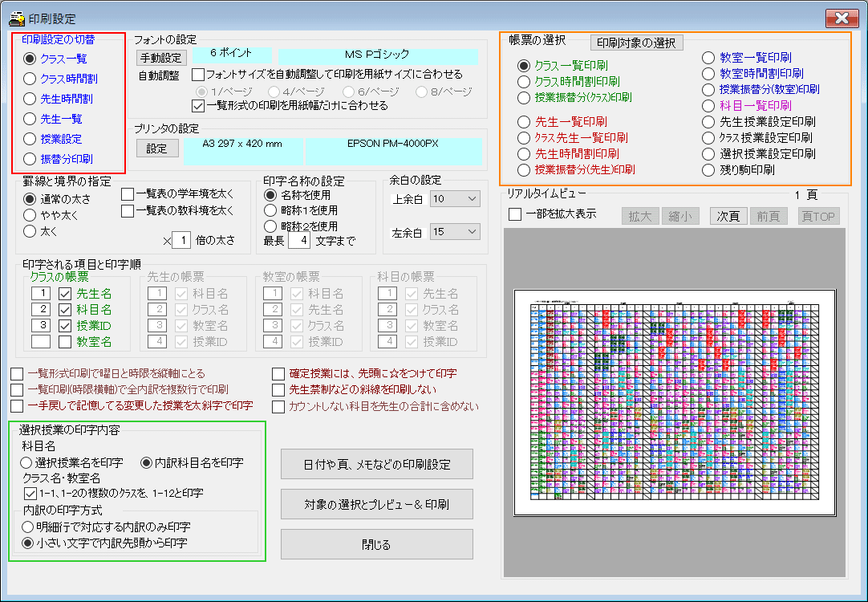
Task: Check 一覧印刷(時限横軸)で全内訳を複数行で印刷
Action: pyautogui.click(x=17, y=390)
